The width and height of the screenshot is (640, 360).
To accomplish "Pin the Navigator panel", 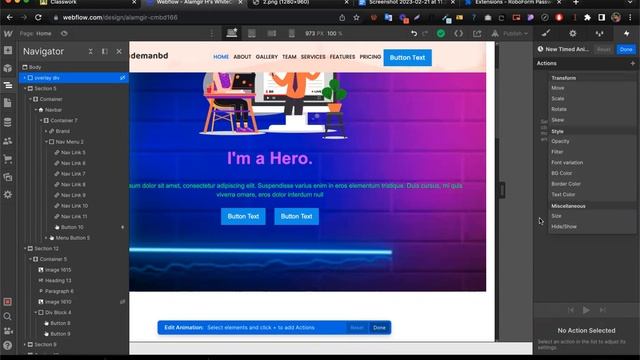I will click(x=105, y=51).
